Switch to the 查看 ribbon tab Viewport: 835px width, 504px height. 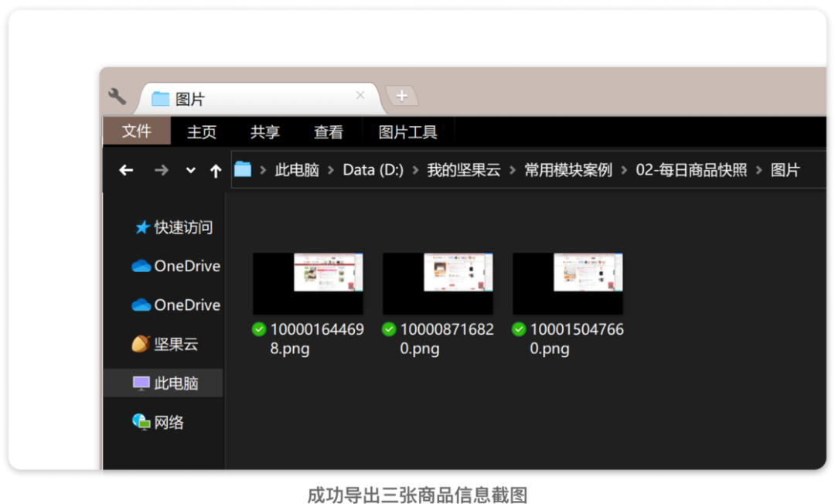click(329, 131)
